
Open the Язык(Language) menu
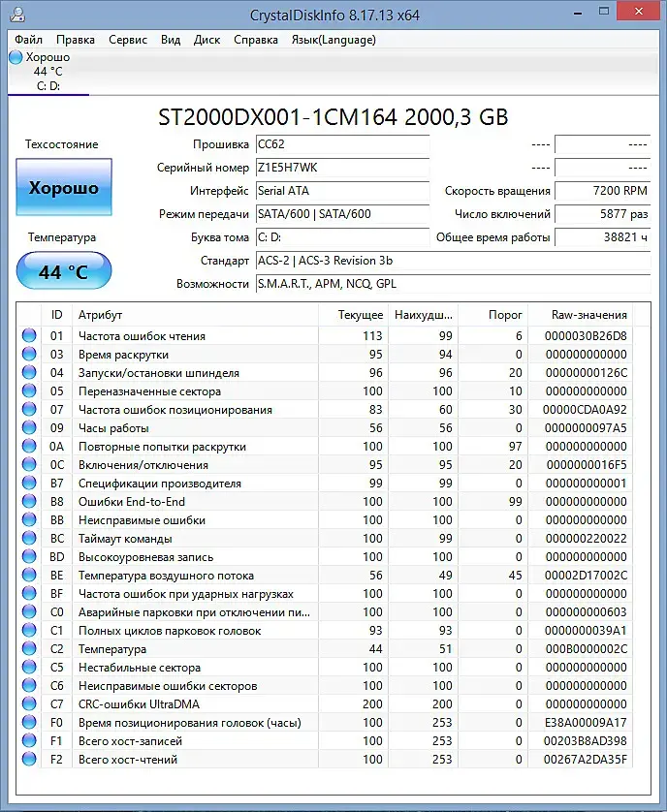[x=333, y=40]
